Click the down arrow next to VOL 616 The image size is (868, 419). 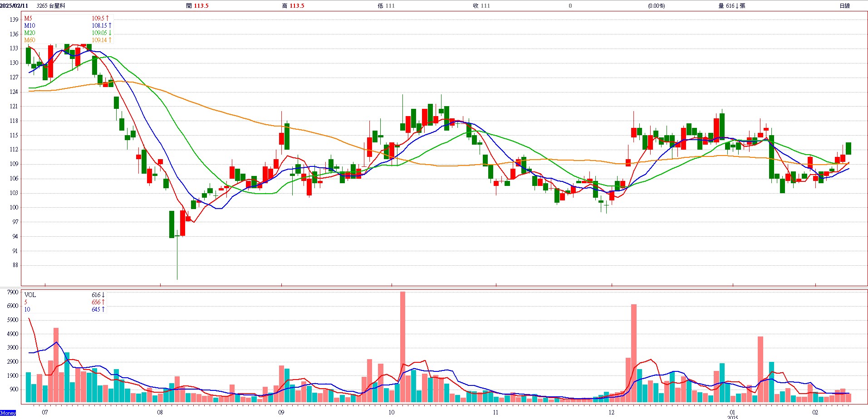coord(103,295)
